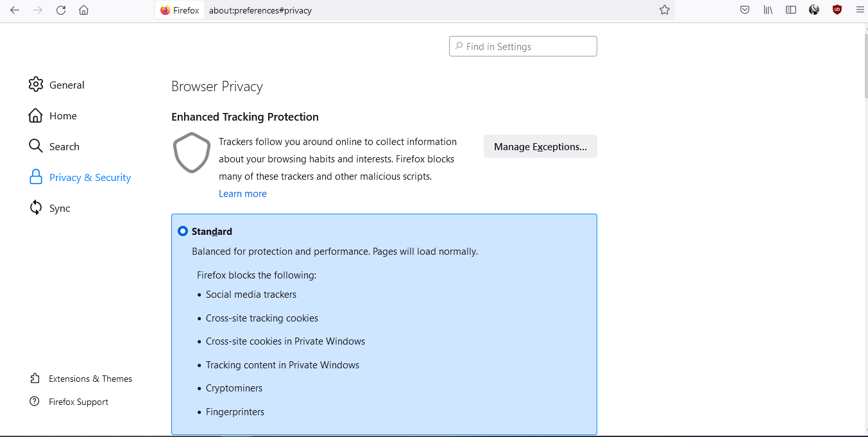
Task: Click the browser Forward arrow
Action: click(37, 10)
